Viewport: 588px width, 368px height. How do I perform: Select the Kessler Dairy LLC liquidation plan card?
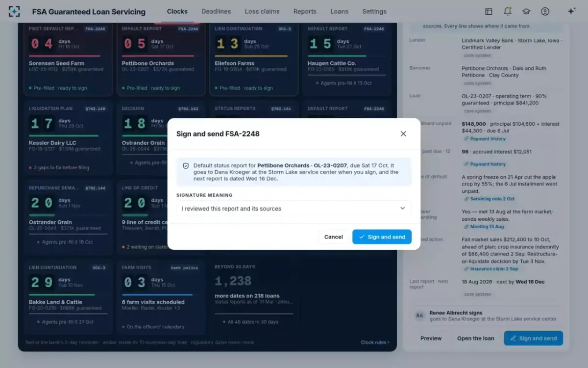68,138
